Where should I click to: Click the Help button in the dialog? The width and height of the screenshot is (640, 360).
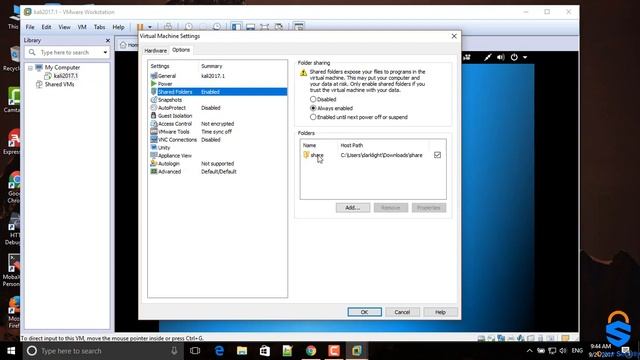(x=440, y=312)
